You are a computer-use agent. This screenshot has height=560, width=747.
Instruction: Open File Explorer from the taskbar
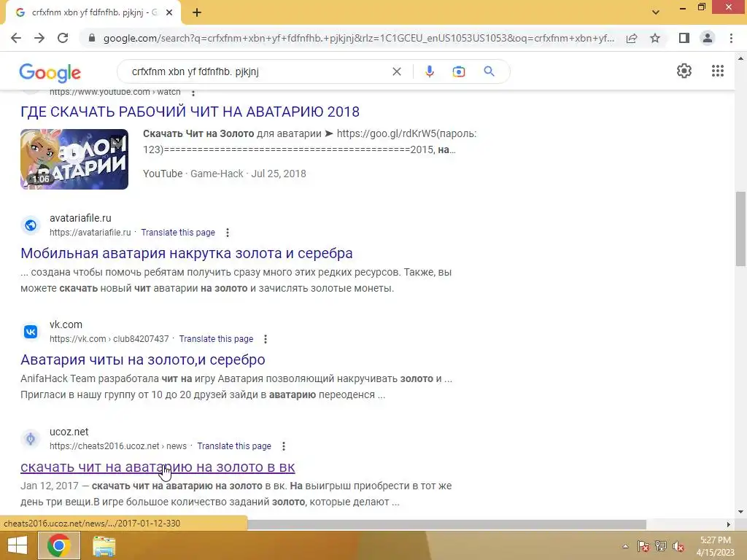pos(104,546)
